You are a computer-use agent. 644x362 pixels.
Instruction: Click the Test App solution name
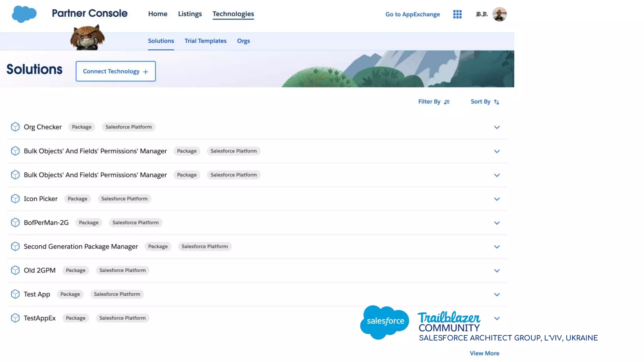click(37, 294)
